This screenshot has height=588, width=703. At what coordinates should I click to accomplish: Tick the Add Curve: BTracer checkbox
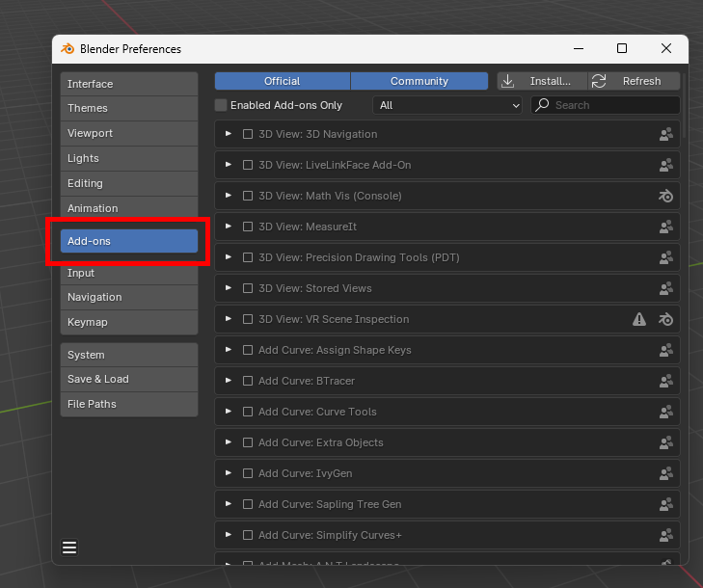(248, 381)
